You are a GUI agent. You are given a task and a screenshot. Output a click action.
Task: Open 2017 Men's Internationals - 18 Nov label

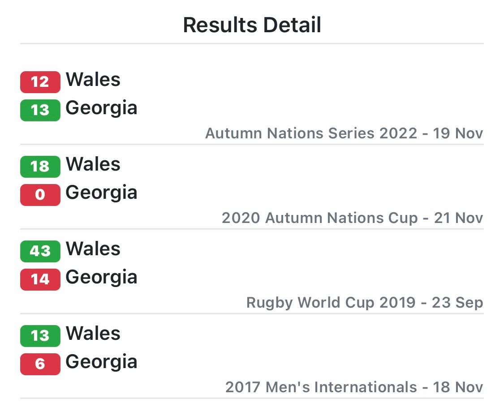click(354, 387)
